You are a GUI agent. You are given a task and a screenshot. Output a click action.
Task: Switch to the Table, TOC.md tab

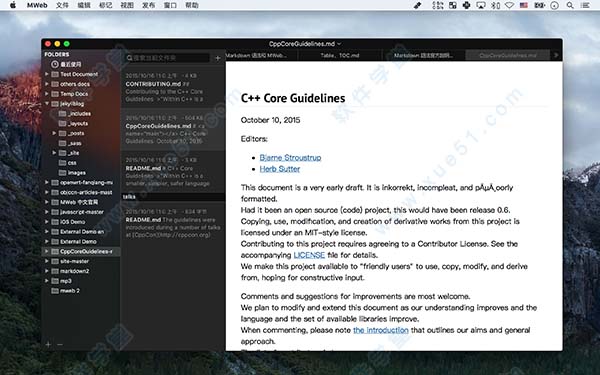(x=340, y=55)
